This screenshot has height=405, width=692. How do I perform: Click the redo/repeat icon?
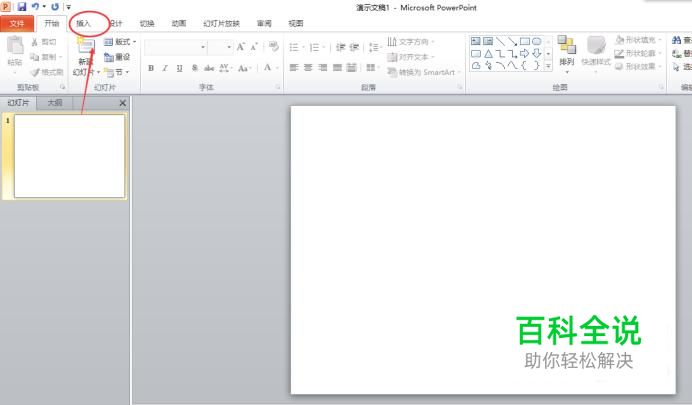click(x=55, y=7)
